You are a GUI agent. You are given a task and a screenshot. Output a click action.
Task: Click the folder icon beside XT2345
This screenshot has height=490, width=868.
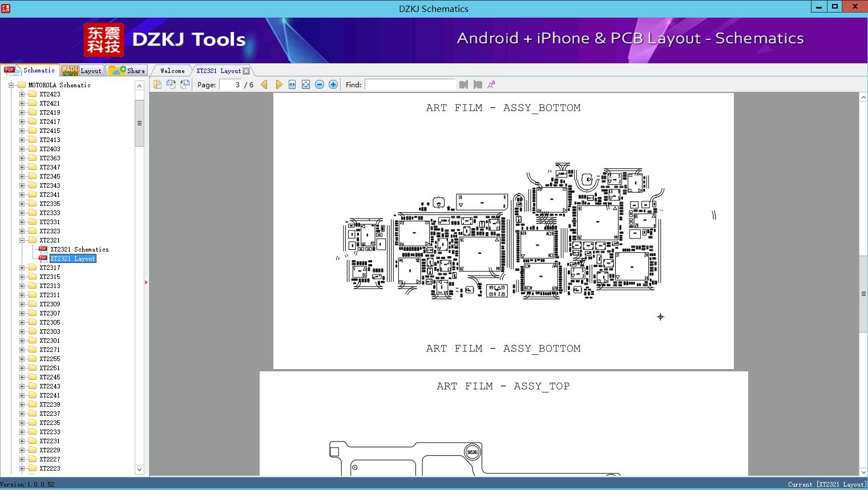click(x=33, y=176)
